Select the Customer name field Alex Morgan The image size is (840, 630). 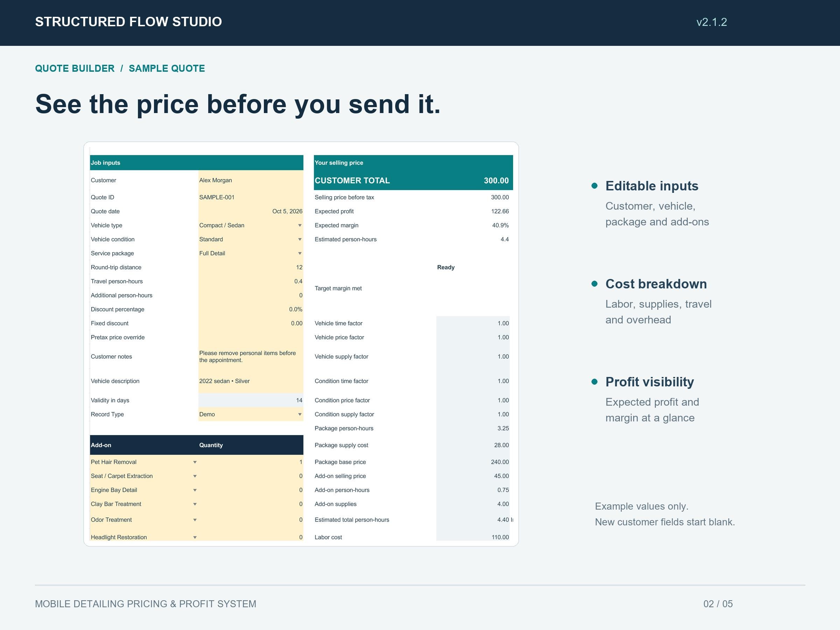coord(251,180)
